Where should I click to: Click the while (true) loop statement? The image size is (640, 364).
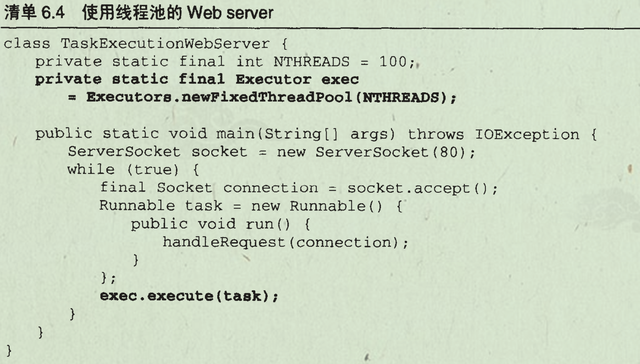123,170
